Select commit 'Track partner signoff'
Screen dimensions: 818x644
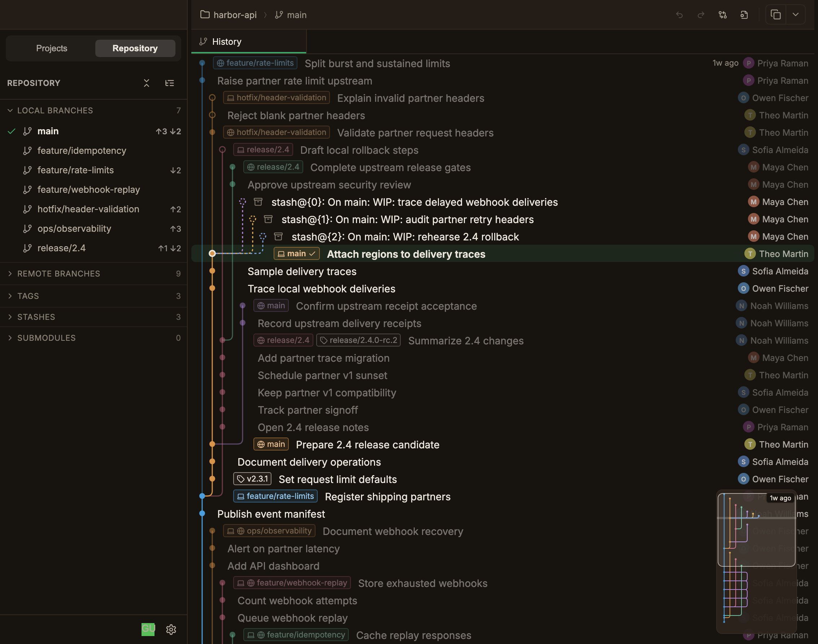tap(503, 410)
